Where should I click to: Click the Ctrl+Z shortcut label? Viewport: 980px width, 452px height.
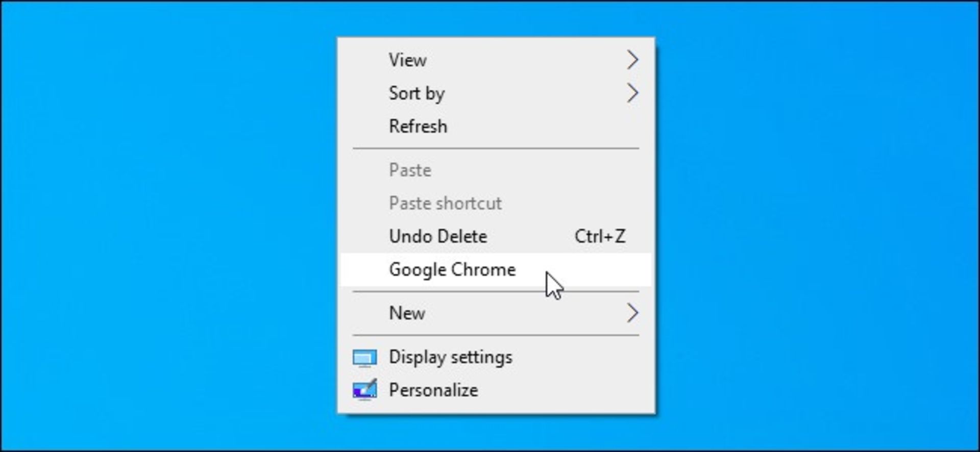600,237
